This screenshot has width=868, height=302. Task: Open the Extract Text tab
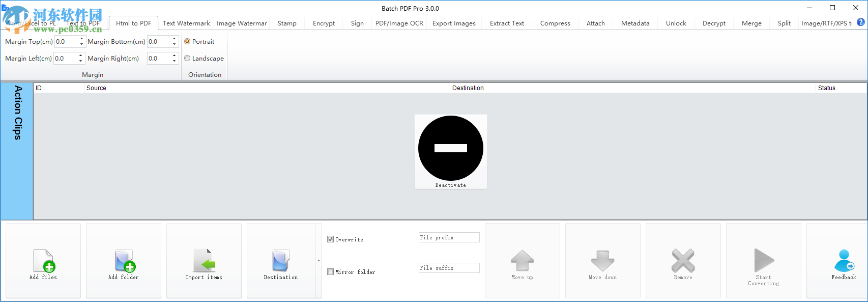(507, 23)
